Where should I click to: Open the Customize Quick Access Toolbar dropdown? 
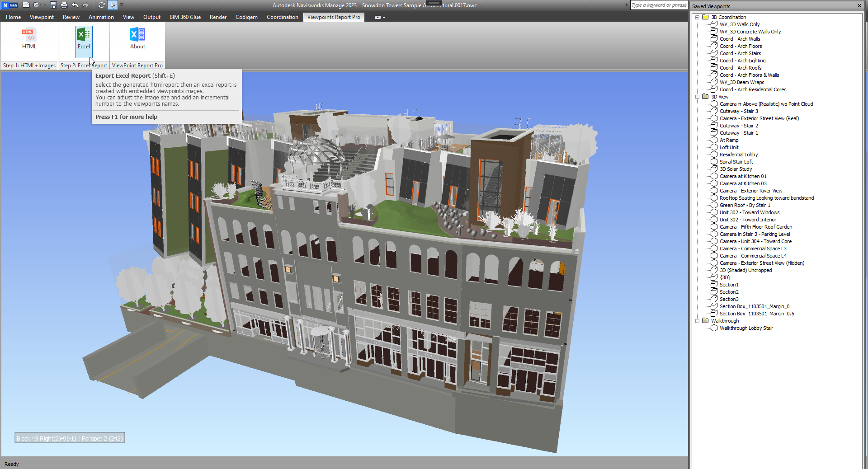tap(122, 5)
